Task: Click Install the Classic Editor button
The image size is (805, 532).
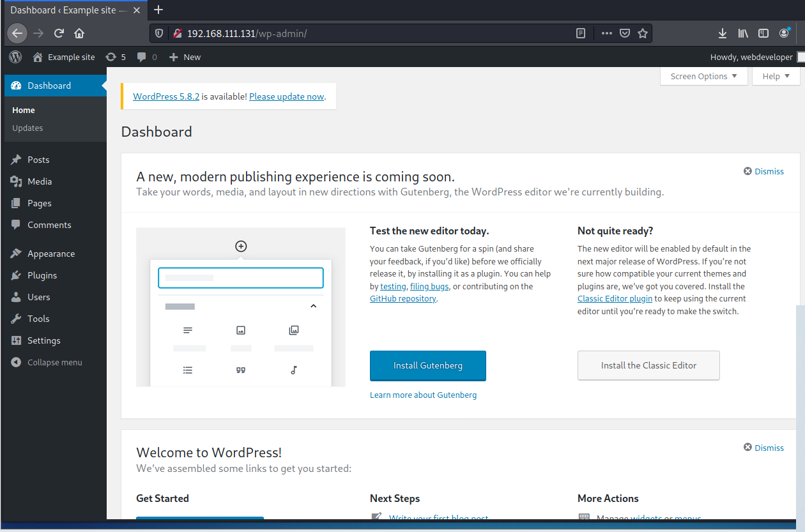Action: click(648, 365)
